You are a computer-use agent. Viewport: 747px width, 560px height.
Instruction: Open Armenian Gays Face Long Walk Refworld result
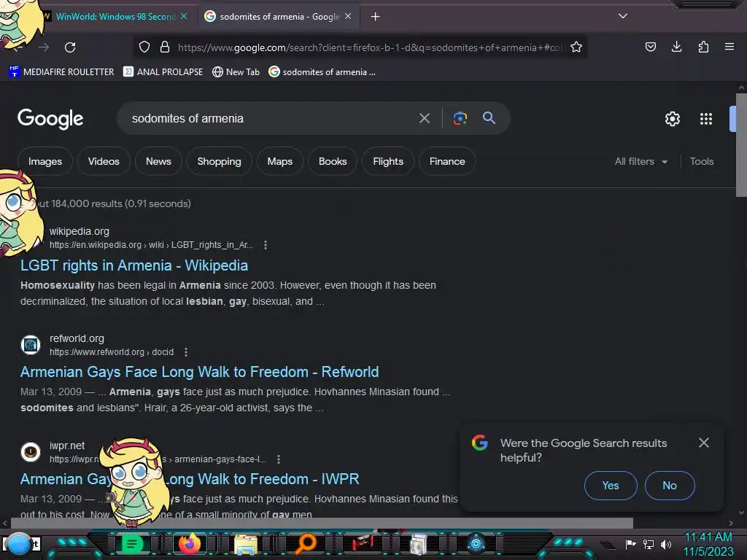tap(199, 372)
